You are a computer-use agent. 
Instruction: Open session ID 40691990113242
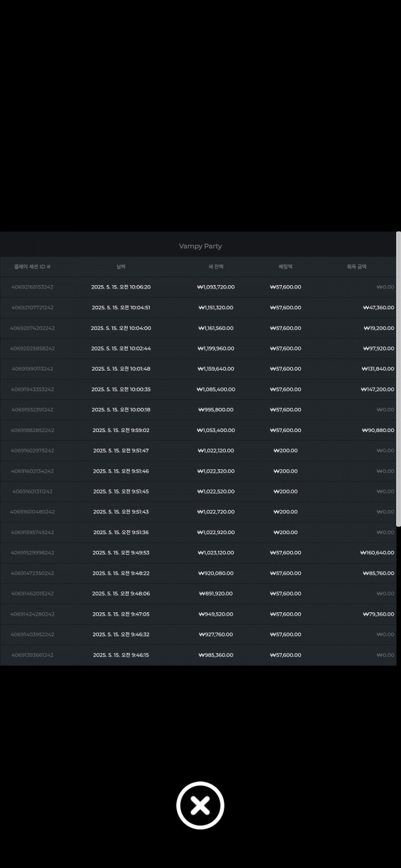click(33, 369)
